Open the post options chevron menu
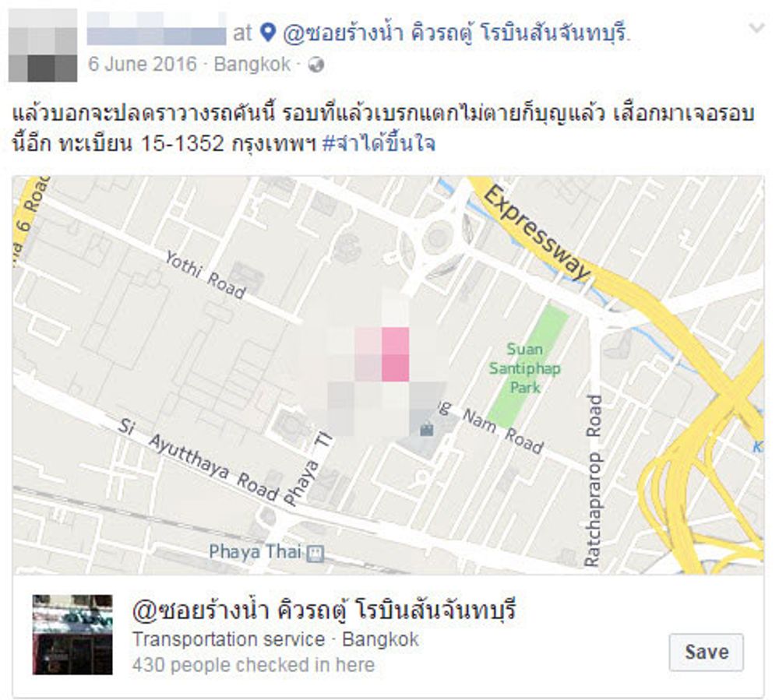 756,28
